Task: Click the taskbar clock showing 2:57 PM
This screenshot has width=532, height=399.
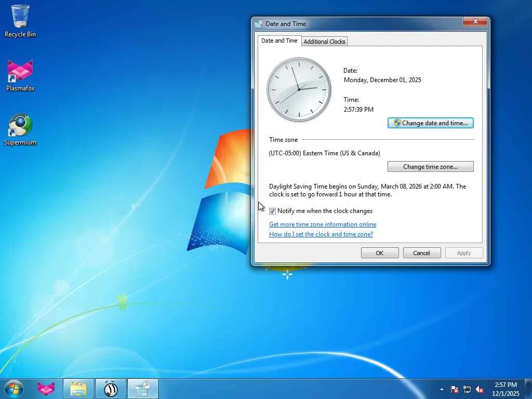Action: tap(506, 389)
